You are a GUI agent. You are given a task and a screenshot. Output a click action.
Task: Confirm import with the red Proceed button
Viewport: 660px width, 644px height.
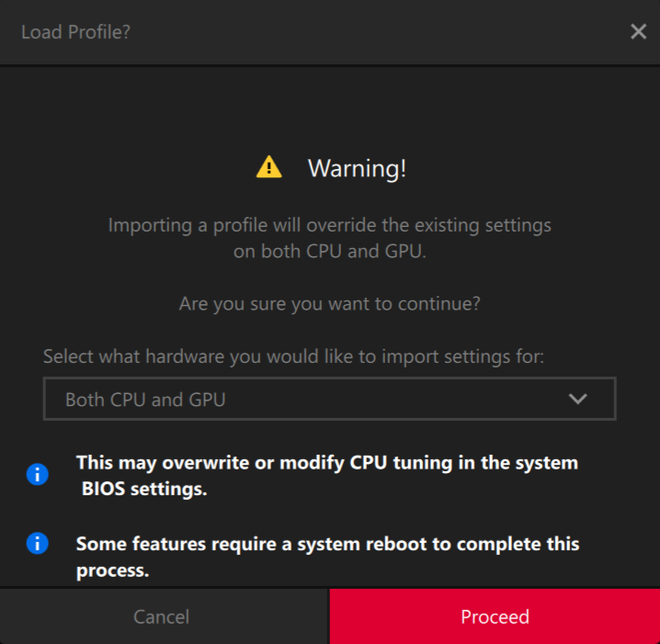pos(495,616)
